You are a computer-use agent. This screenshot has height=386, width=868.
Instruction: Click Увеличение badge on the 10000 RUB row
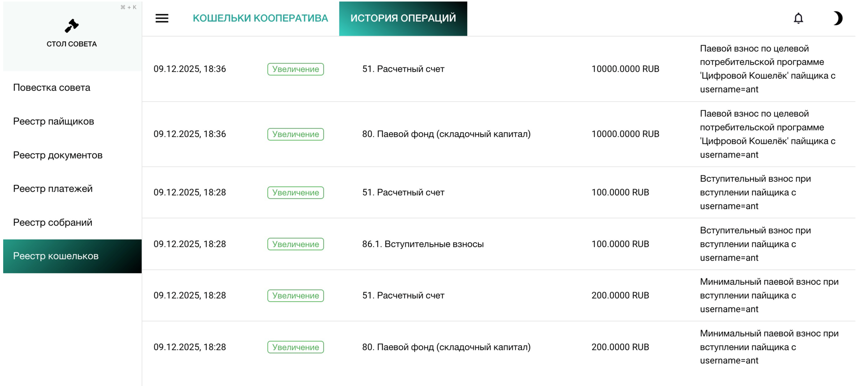tap(296, 69)
